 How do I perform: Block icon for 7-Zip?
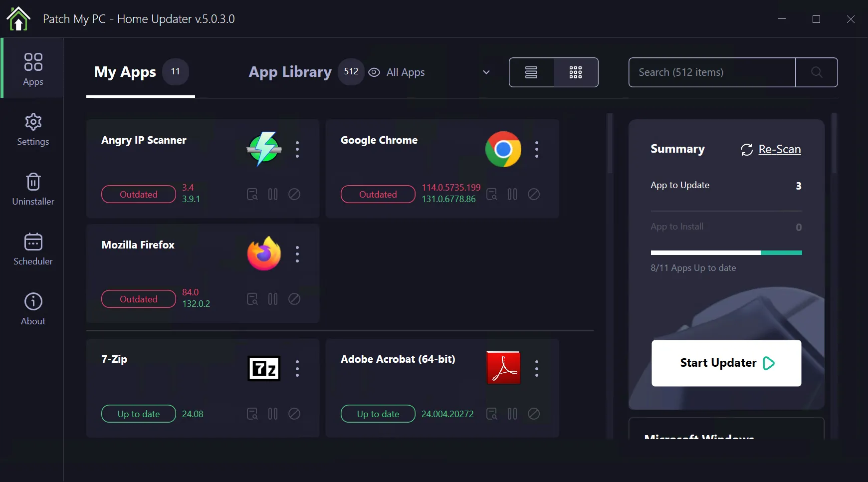coord(294,414)
